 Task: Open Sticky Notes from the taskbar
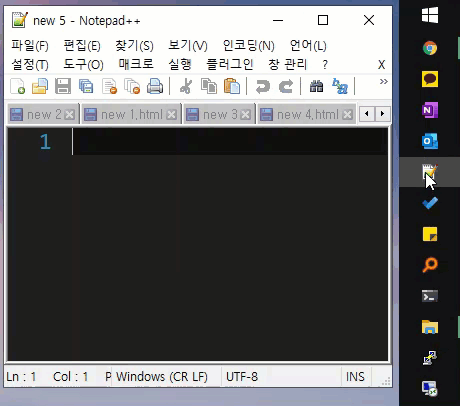430,234
